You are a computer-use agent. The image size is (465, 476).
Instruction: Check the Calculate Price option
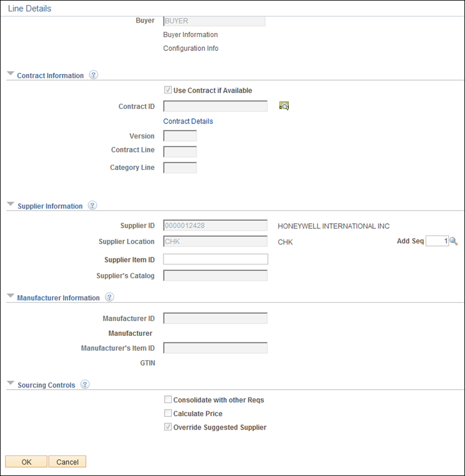point(168,413)
